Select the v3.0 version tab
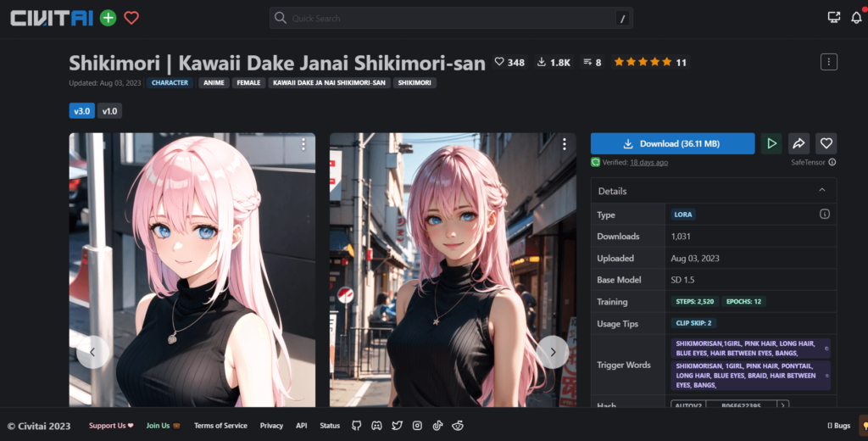The image size is (868, 441). [x=81, y=111]
